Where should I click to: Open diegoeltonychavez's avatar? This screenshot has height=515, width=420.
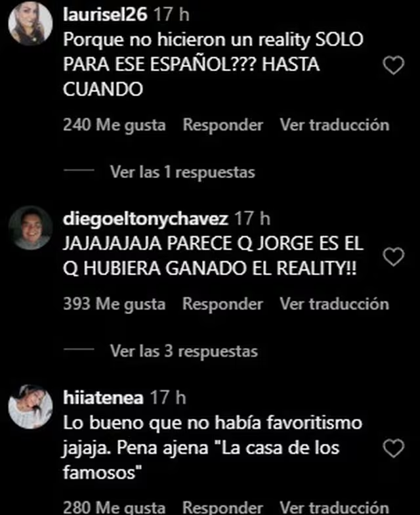pos(30,227)
